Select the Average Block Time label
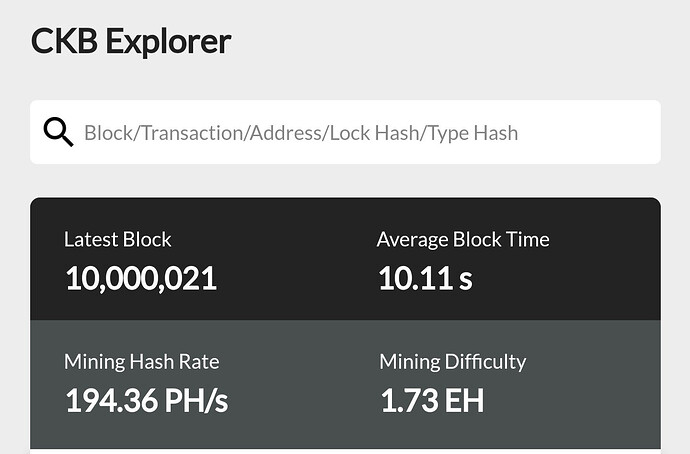This screenshot has height=454, width=690. (x=463, y=240)
